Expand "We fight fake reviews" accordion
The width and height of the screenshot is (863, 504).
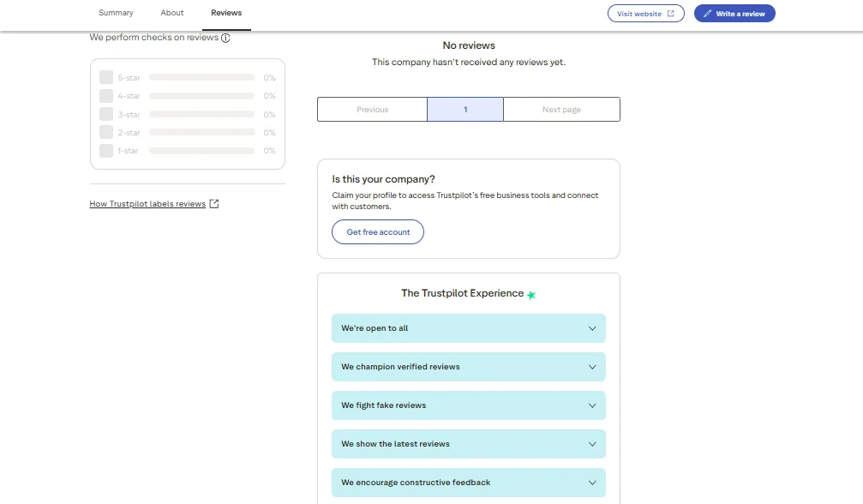[x=469, y=405]
